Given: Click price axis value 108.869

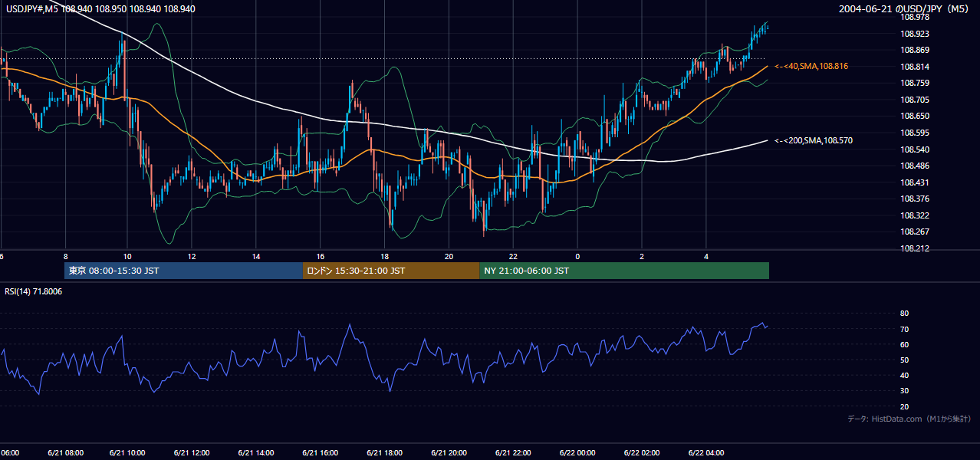Looking at the screenshot, I should click(x=916, y=50).
